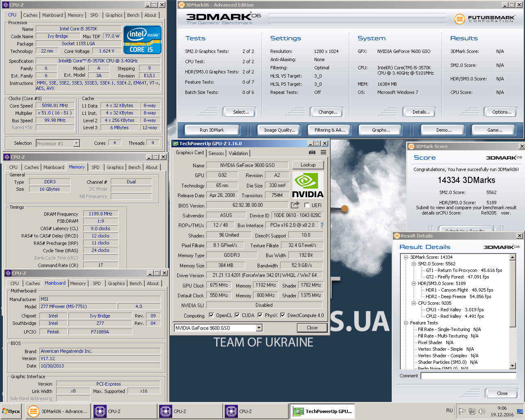Open the taskbar clock showing 9:06
This screenshot has width=525, height=420.
[502, 411]
